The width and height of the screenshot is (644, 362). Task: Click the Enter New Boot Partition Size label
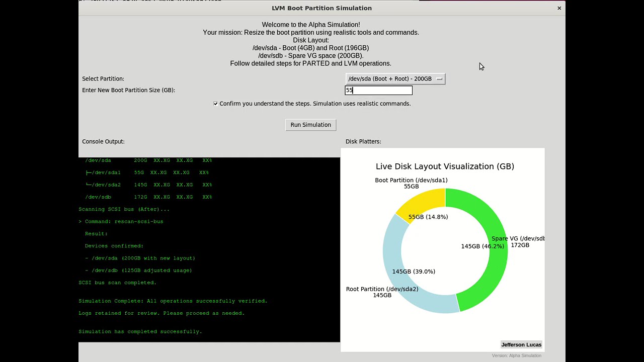129,90
